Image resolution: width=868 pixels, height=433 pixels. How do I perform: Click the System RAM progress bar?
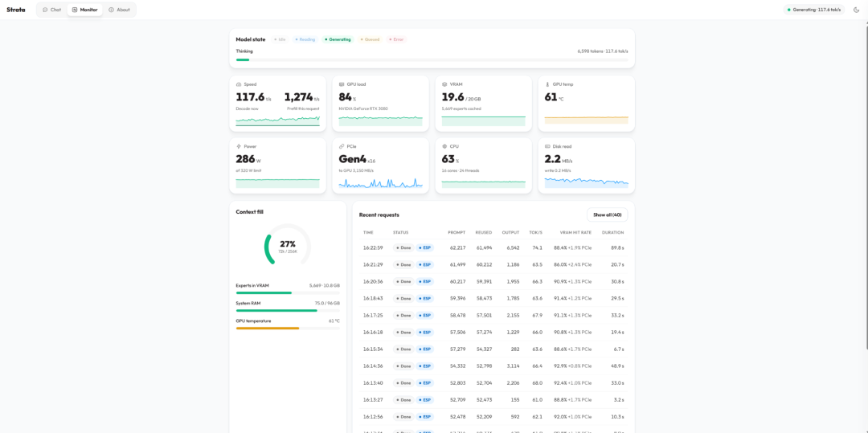click(288, 310)
